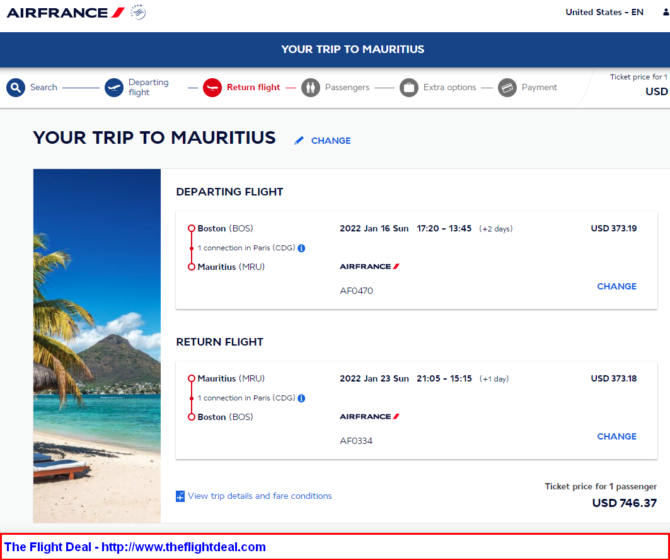Open View trip details and fare conditions

point(260,496)
